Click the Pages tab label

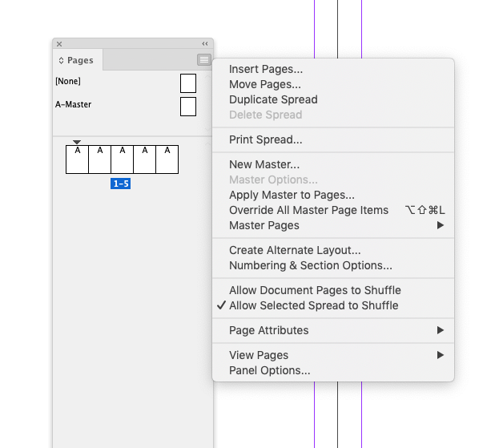tap(80, 60)
